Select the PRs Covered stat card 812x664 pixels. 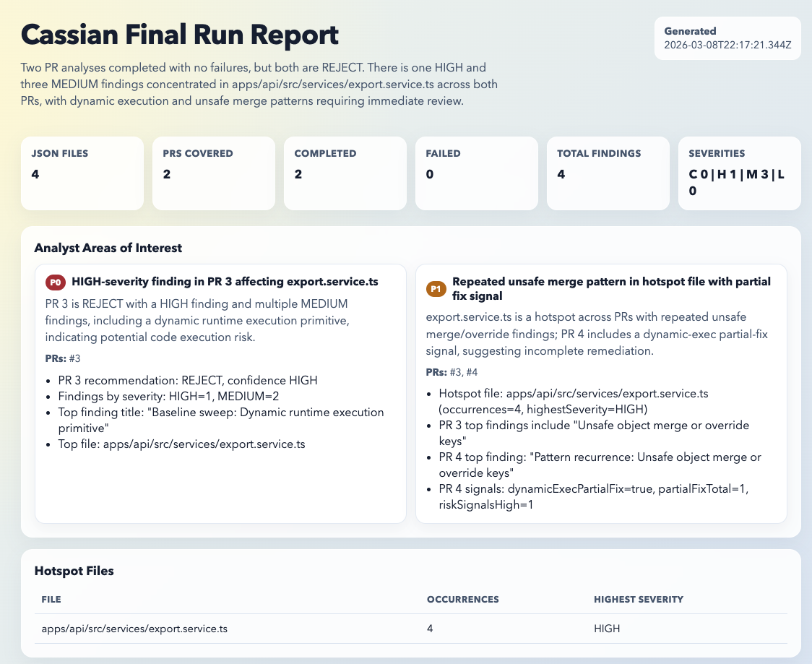click(x=213, y=173)
